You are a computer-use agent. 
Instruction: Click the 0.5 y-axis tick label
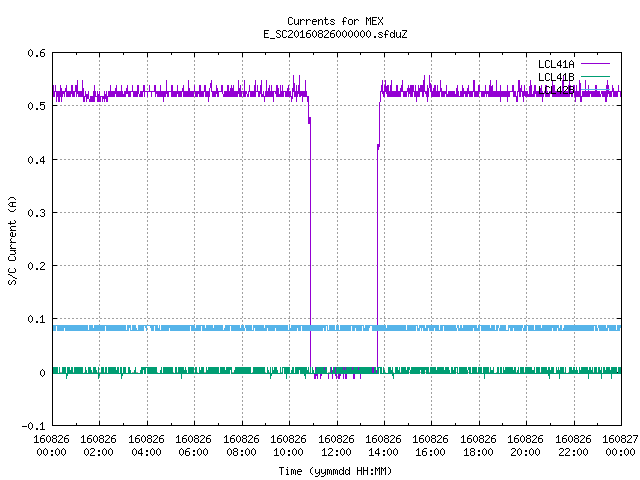[36, 106]
